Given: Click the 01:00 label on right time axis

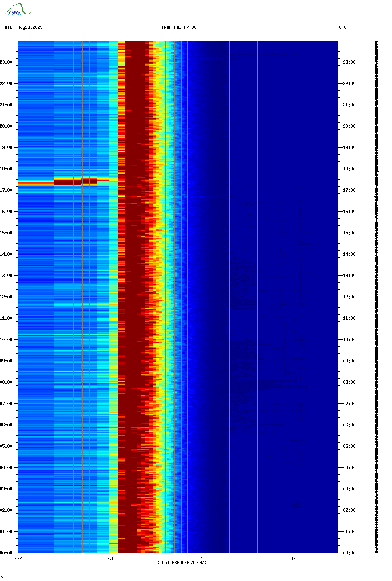Looking at the screenshot, I should 349,532.
